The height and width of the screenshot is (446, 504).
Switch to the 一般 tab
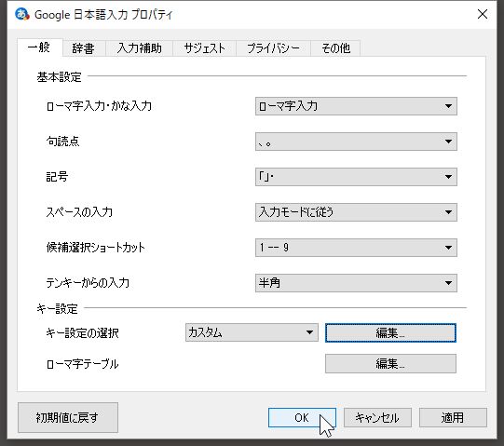[x=39, y=47]
